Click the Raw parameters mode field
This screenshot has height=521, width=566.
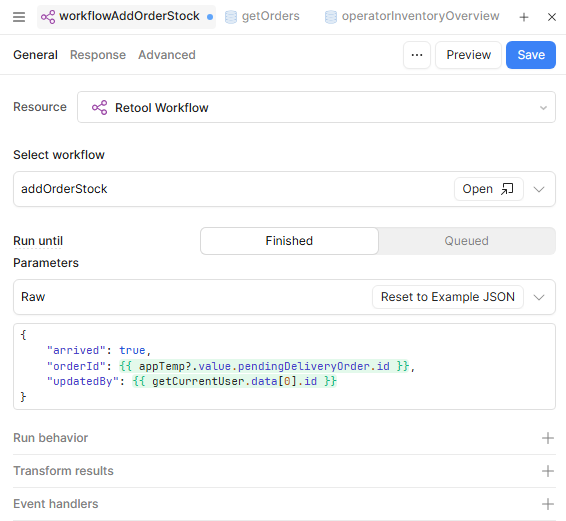point(284,297)
